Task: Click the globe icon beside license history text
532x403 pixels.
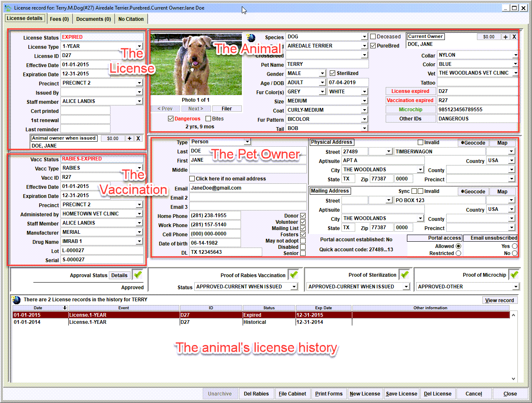Action: pos(17,300)
